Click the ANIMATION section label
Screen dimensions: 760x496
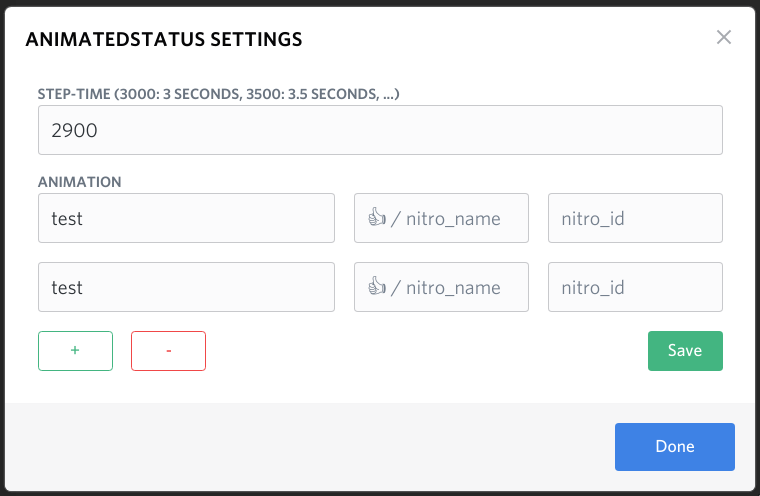click(x=79, y=182)
